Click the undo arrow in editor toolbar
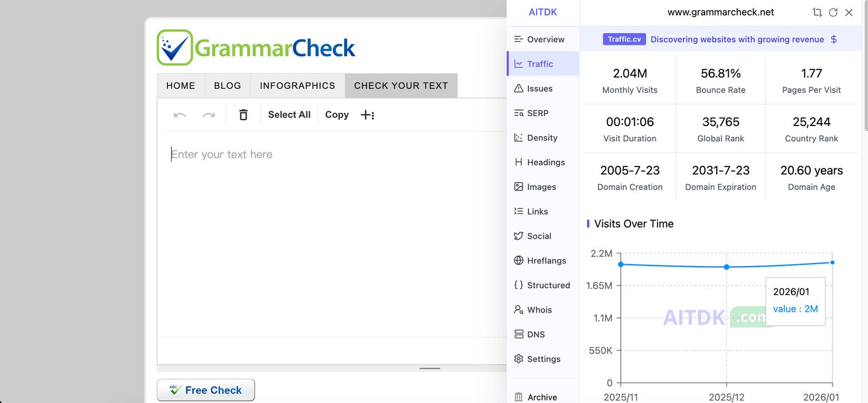The height and width of the screenshot is (403, 868). [x=180, y=115]
